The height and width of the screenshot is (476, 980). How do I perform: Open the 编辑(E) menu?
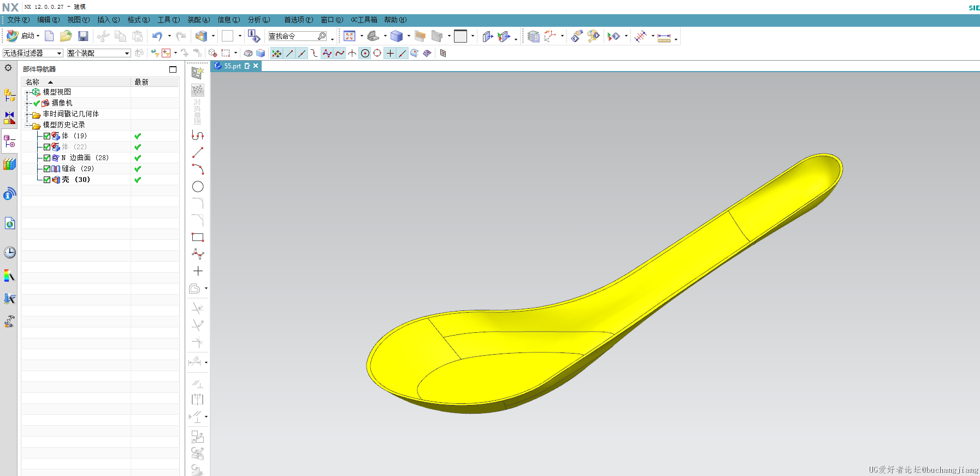[x=48, y=20]
